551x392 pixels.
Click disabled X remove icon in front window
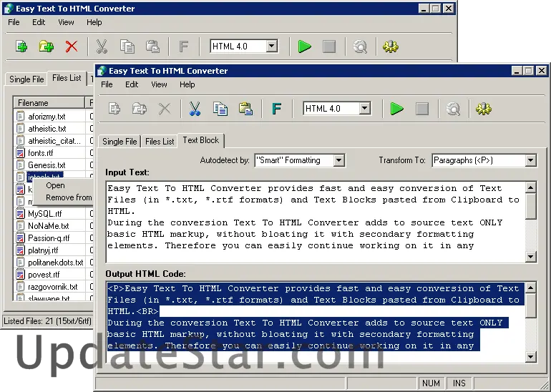click(x=165, y=109)
